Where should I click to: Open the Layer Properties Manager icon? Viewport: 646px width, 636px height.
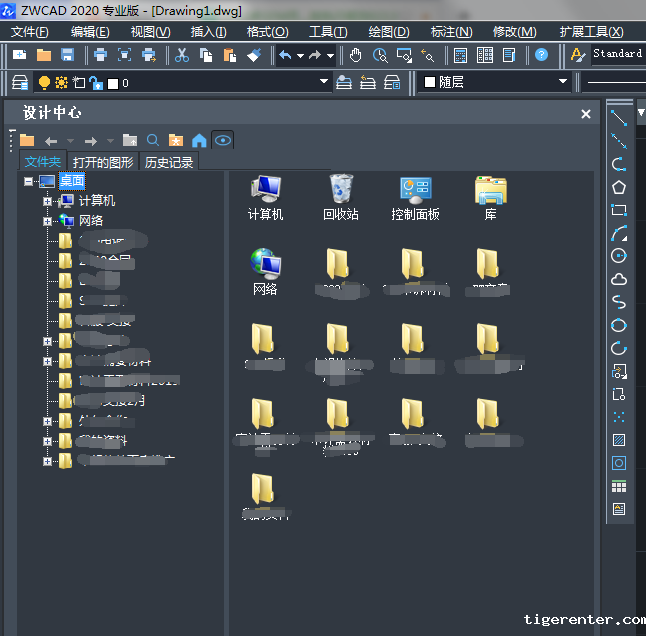tap(20, 82)
